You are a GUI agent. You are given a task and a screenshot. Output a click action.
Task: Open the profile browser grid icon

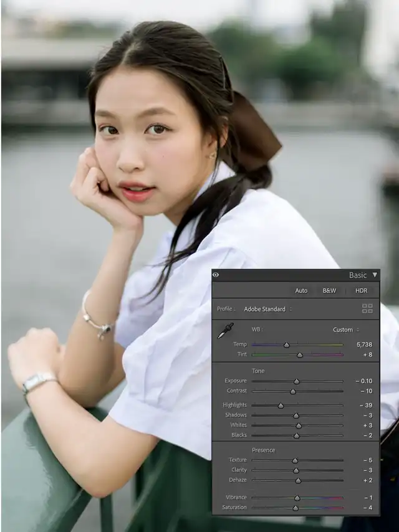coord(367,308)
